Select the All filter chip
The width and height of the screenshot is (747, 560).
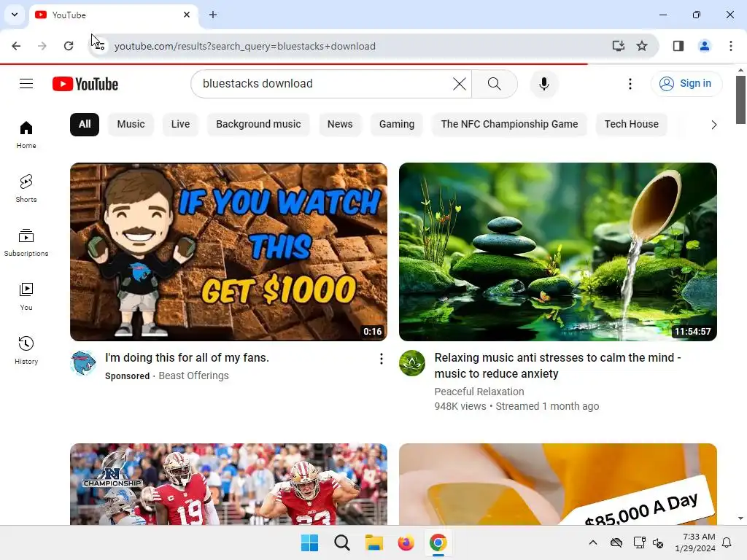(85, 124)
